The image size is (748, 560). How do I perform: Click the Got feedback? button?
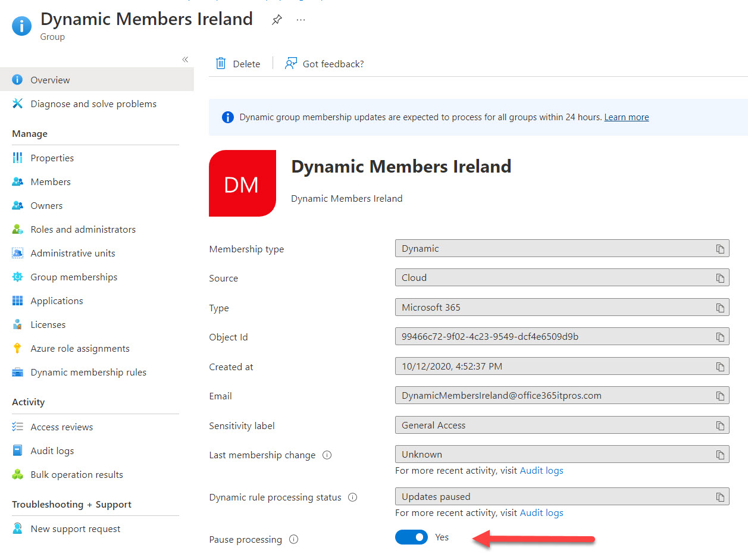point(324,64)
